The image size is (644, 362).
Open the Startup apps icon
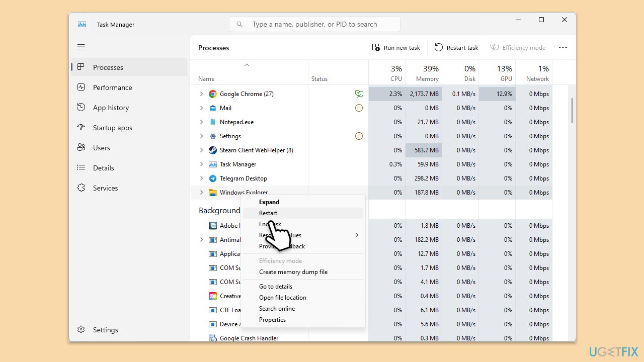pyautogui.click(x=81, y=127)
